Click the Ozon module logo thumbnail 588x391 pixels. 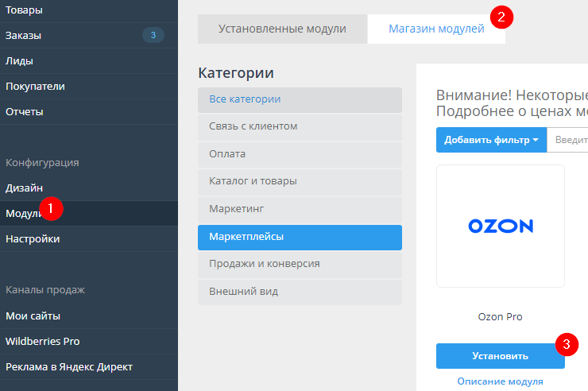coord(501,226)
